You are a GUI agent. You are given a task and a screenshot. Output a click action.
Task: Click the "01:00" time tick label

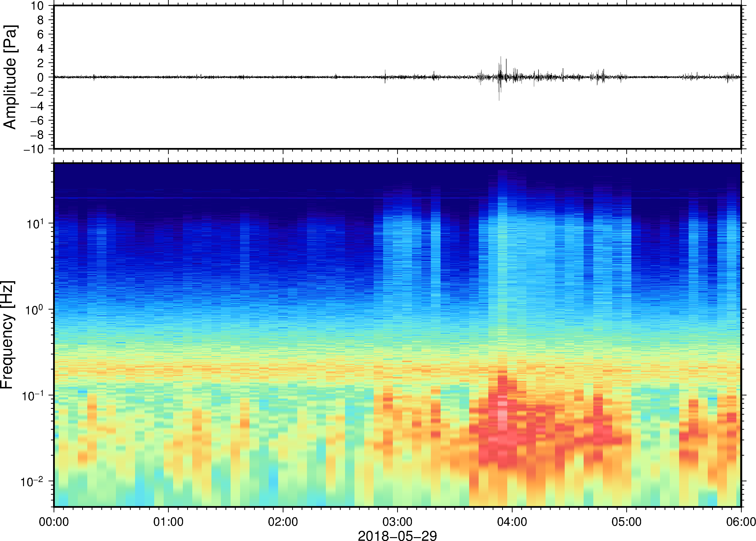click(169, 521)
